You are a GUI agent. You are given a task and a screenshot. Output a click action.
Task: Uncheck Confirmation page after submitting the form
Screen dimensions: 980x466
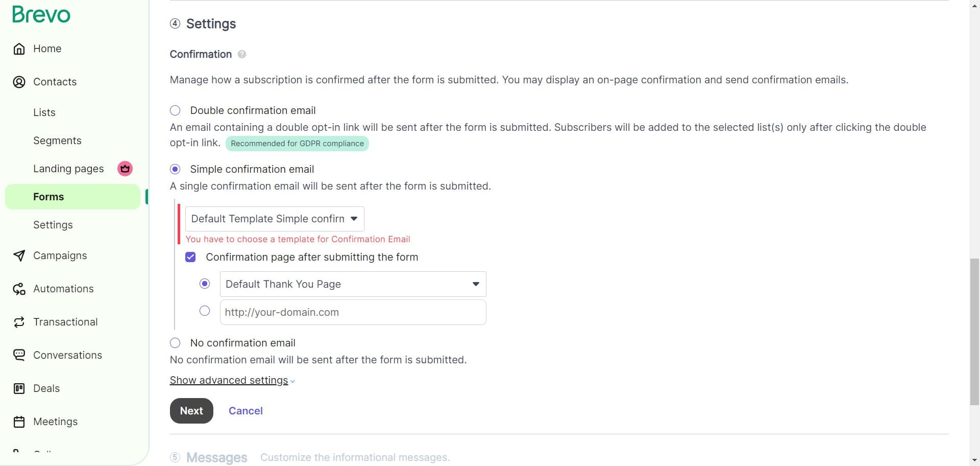tap(190, 257)
